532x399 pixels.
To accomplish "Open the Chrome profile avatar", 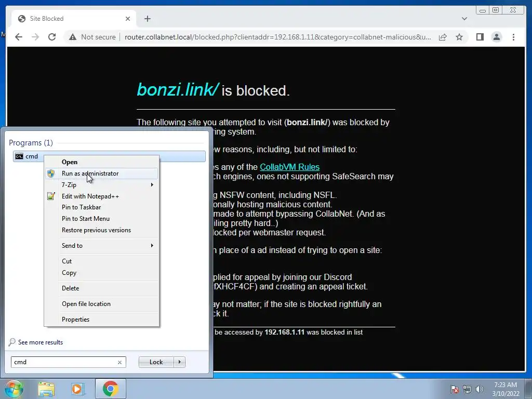I will 496,37.
